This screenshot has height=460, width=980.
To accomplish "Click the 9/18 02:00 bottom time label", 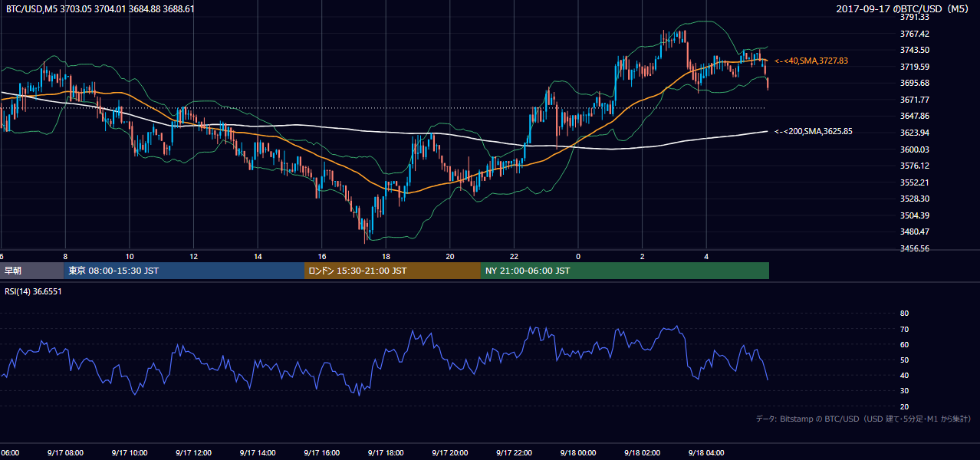I will coord(642,452).
